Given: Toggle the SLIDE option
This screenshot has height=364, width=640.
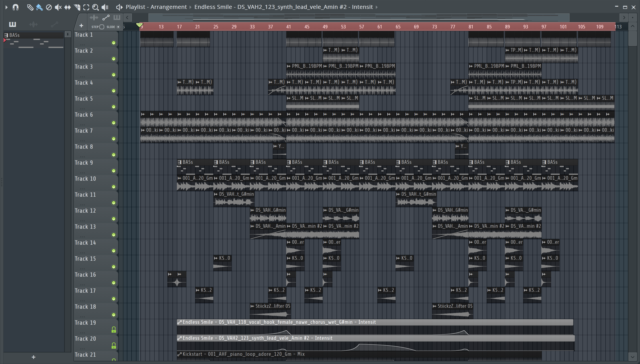Looking at the screenshot, I should click(118, 27).
